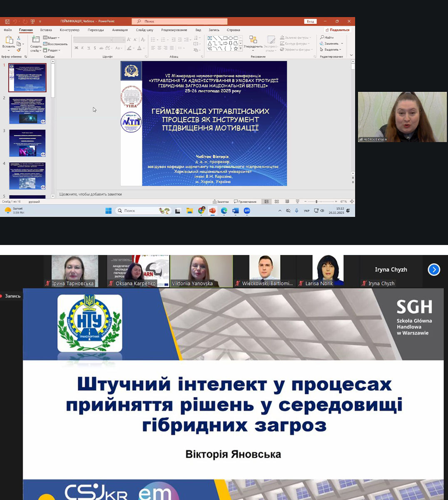
Task: Open the Вставка ribbon tab
Action: coord(46,30)
